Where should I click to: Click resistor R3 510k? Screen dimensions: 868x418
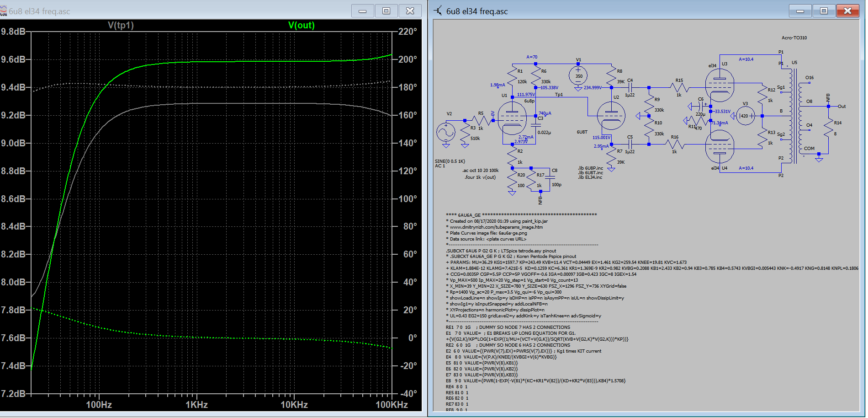pyautogui.click(x=465, y=133)
